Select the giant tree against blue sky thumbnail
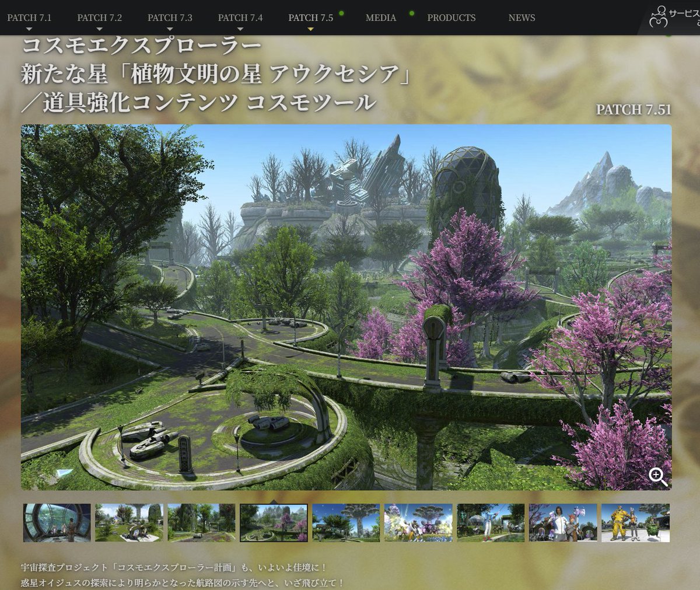 tap(346, 523)
